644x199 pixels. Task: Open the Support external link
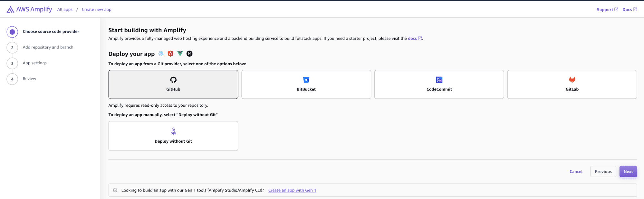click(x=607, y=10)
